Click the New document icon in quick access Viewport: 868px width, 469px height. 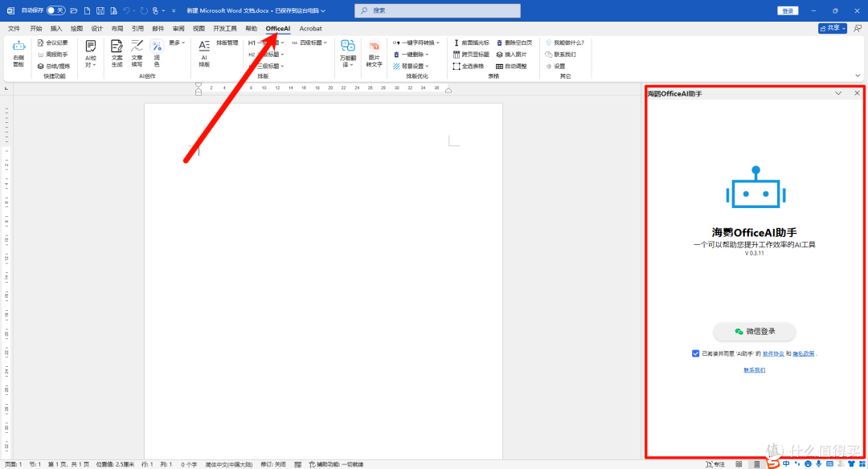[87, 10]
